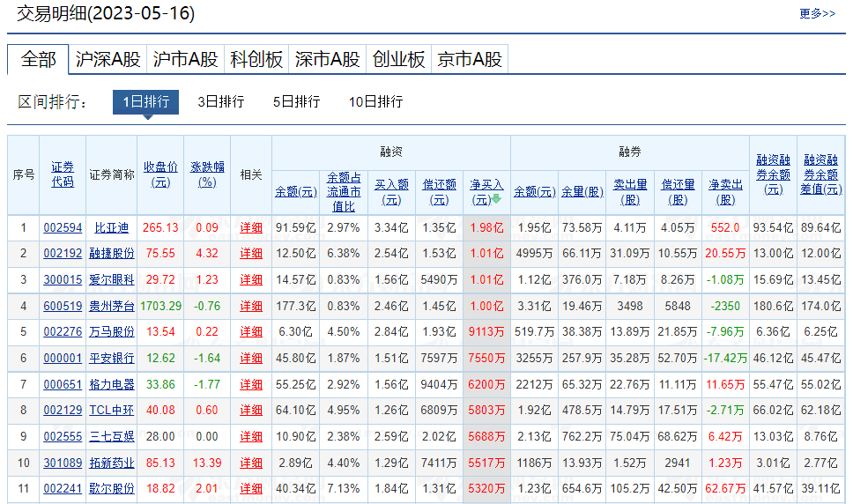
Task: Open stock code 301089 link
Action: (x=63, y=462)
